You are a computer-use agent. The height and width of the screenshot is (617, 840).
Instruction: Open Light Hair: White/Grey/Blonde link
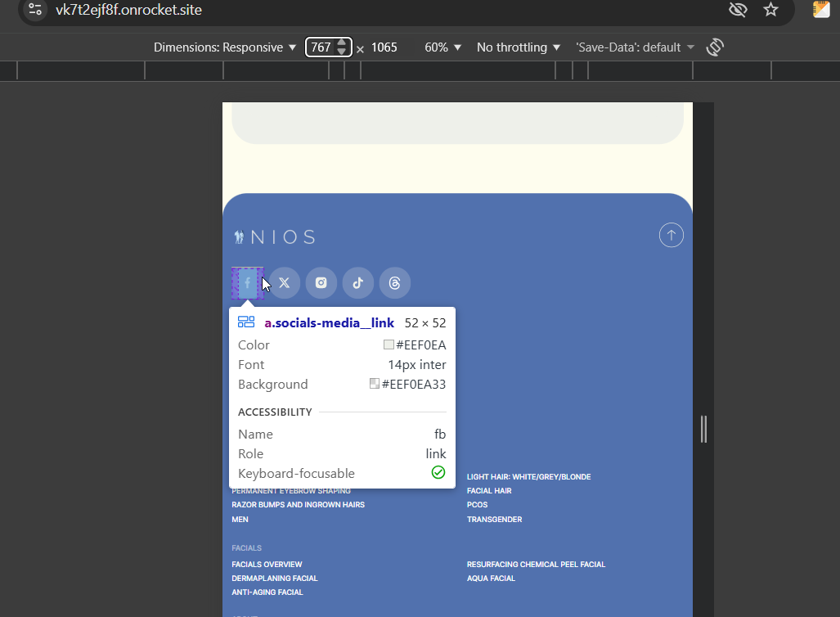point(528,476)
